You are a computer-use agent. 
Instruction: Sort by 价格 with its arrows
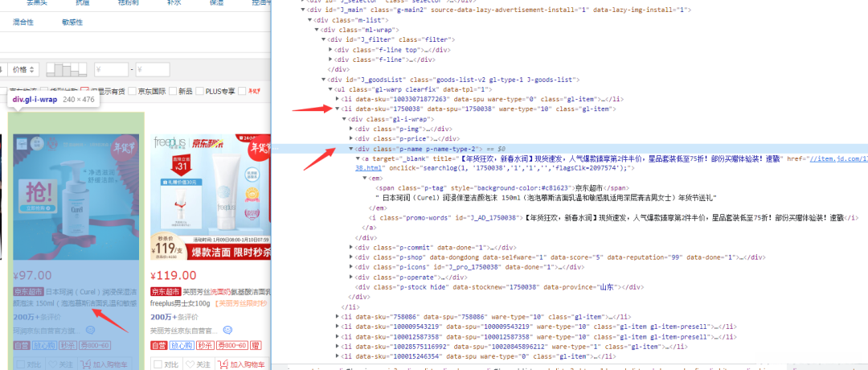[x=25, y=70]
